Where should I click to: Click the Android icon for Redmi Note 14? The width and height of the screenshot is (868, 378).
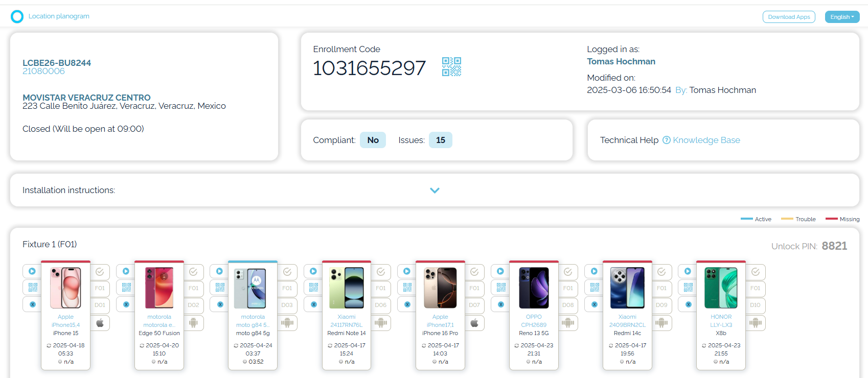pos(381,323)
